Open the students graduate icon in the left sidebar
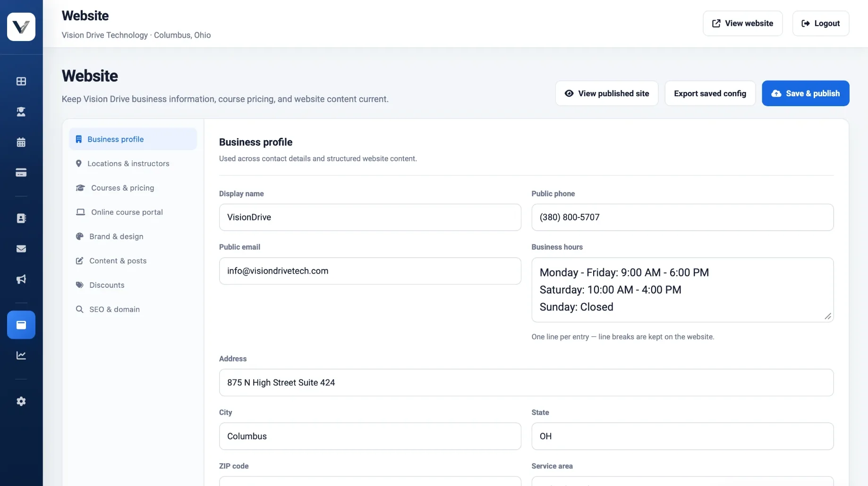 21,112
